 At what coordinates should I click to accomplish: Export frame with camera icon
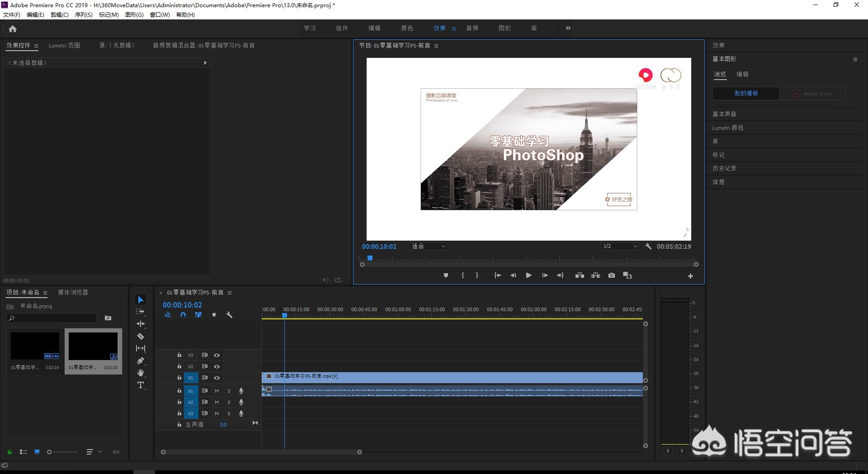[x=612, y=275]
